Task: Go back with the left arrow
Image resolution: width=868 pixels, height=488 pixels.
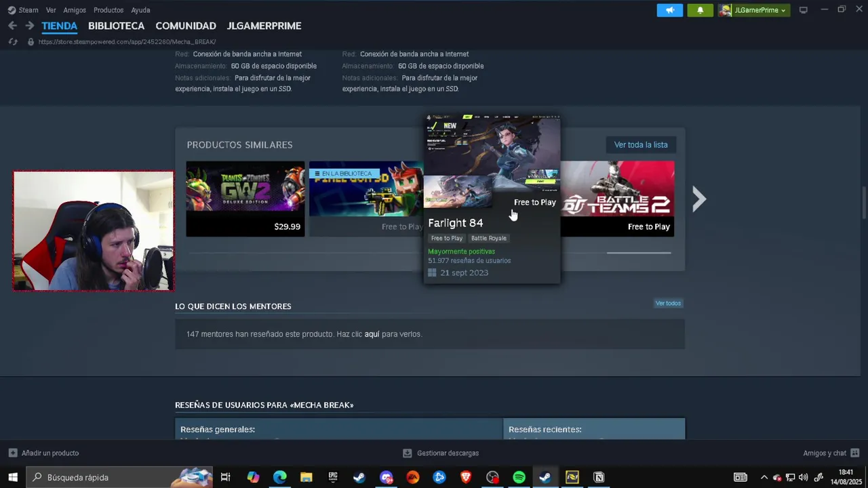Action: pyautogui.click(x=12, y=26)
